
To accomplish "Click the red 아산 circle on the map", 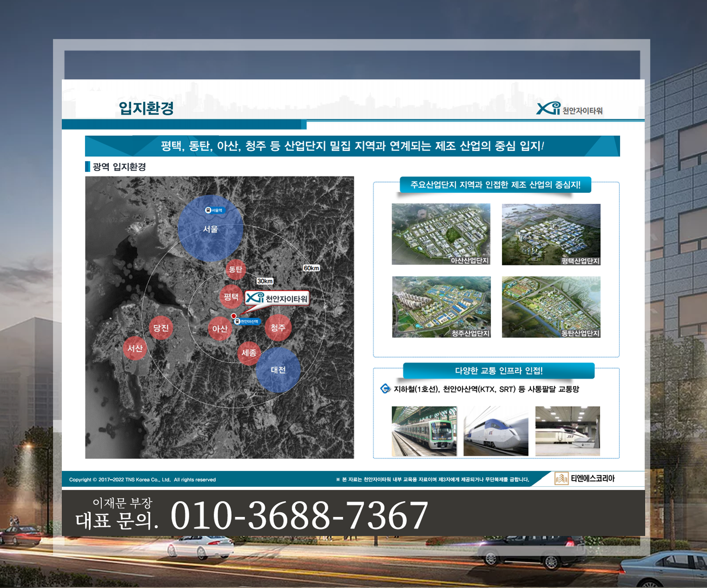I will pos(220,329).
